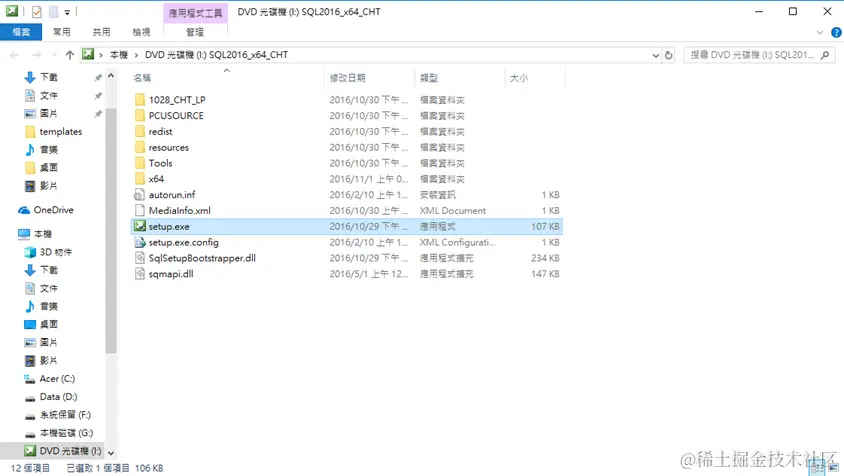Viewport: 844px width, 476px height.
Task: Open 系統保留 (F:) drive
Action: pos(58,415)
